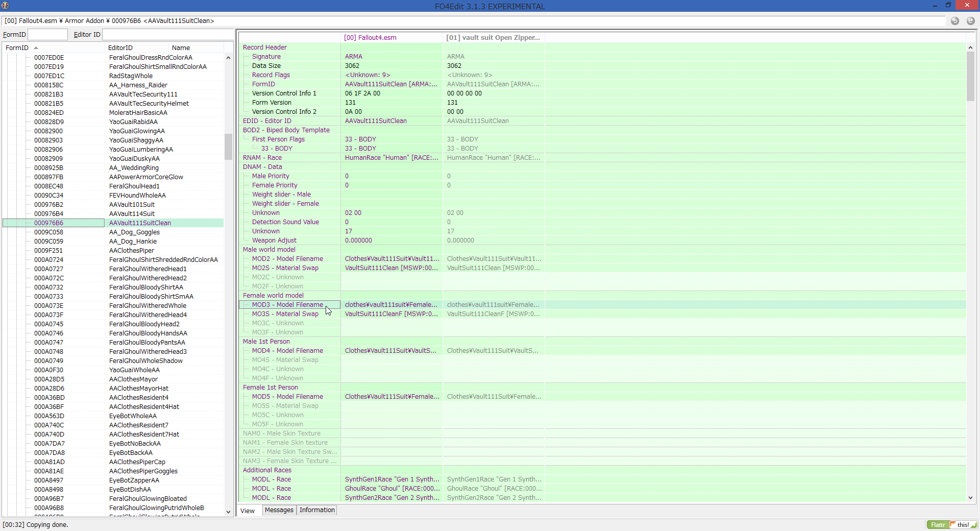Click the navigate back arrow button
Image resolution: width=980 pixels, height=531 pixels.
(955, 21)
